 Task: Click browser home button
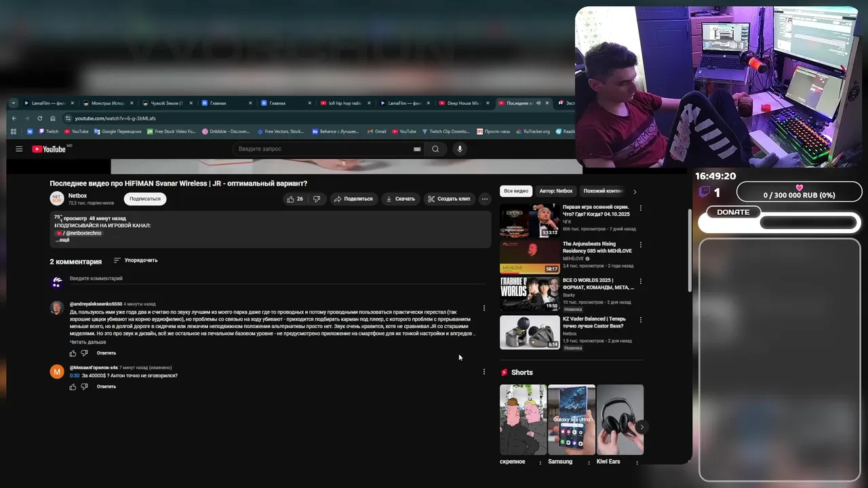click(x=53, y=118)
